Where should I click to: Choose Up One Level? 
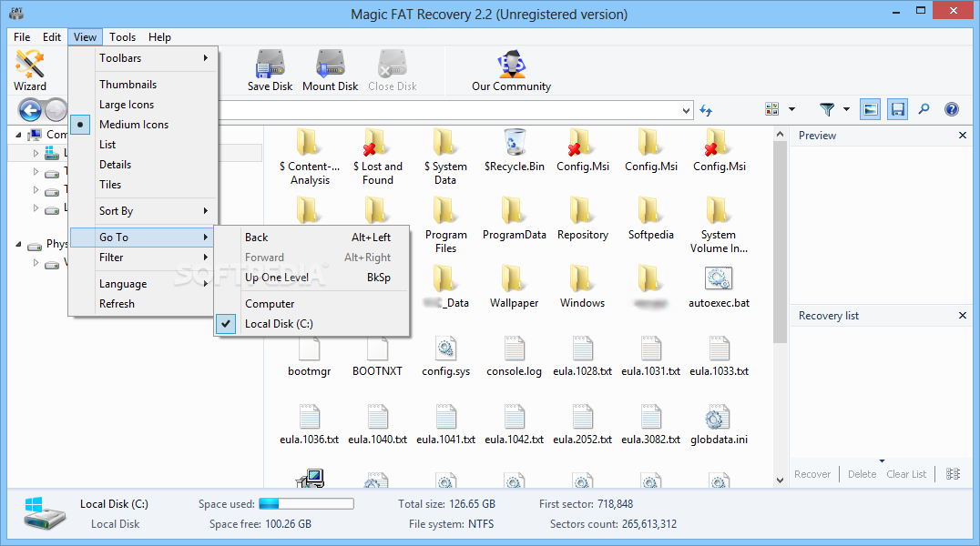tap(312, 278)
